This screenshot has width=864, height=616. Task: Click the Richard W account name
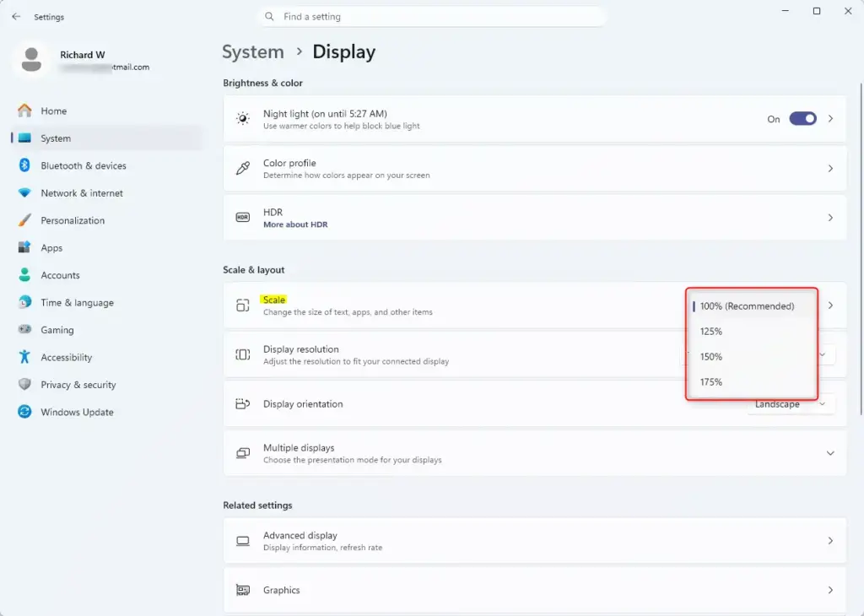83,55
